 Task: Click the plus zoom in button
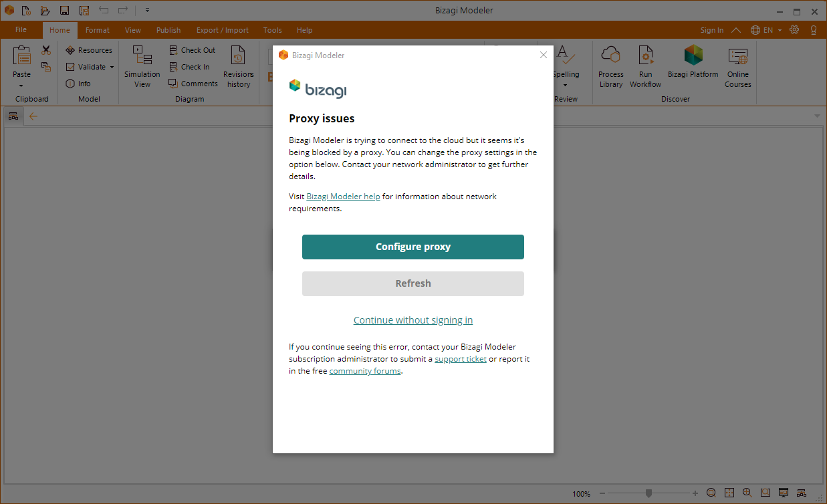pyautogui.click(x=695, y=493)
